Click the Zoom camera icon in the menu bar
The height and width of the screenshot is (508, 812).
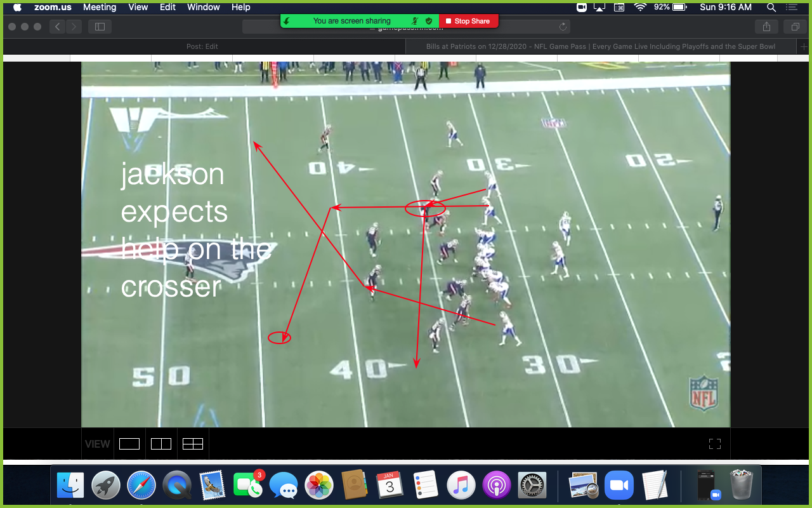tap(580, 7)
